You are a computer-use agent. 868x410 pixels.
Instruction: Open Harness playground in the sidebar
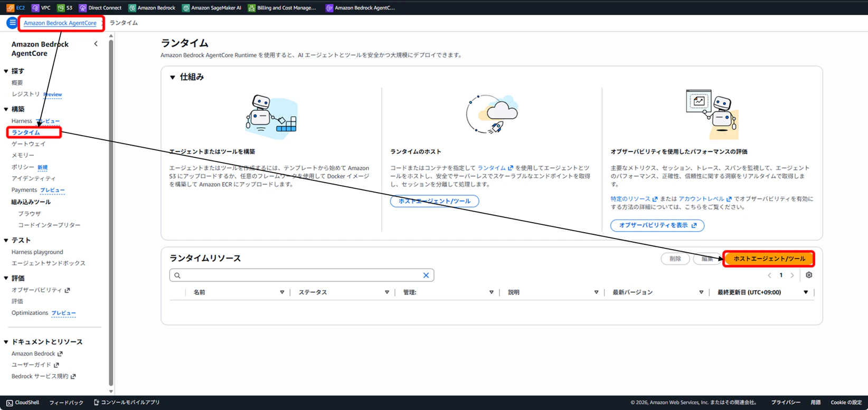(x=37, y=252)
